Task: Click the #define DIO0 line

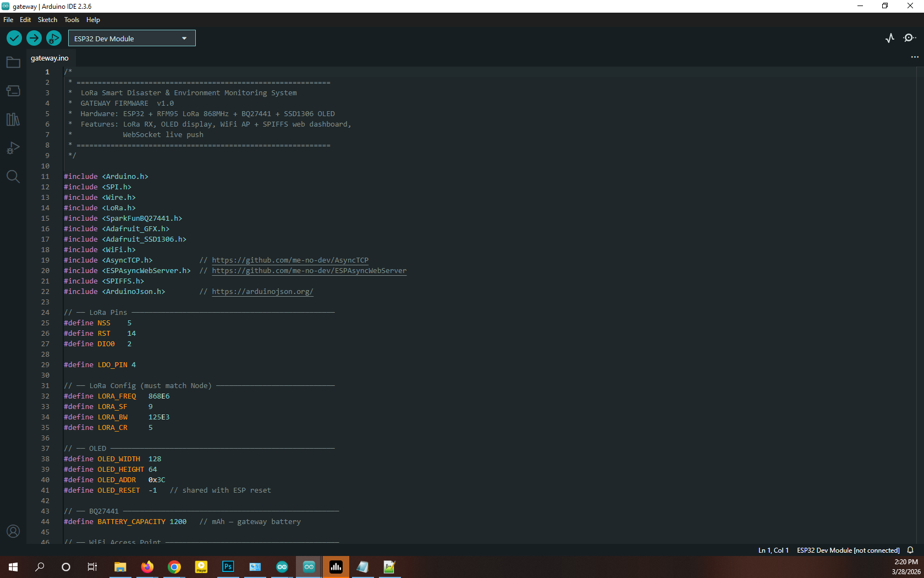Action: (98, 344)
